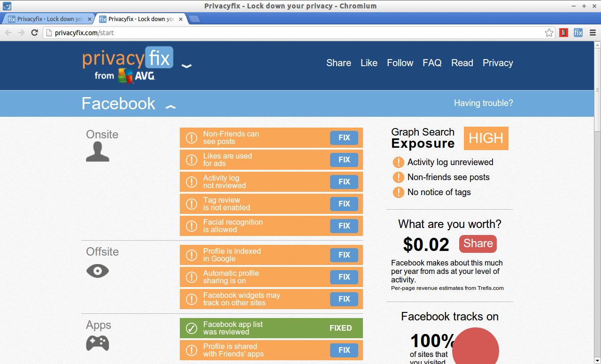This screenshot has width=601, height=364.
Task: Click the warning icon next to Activity log unreviewed
Action: pyautogui.click(x=399, y=162)
